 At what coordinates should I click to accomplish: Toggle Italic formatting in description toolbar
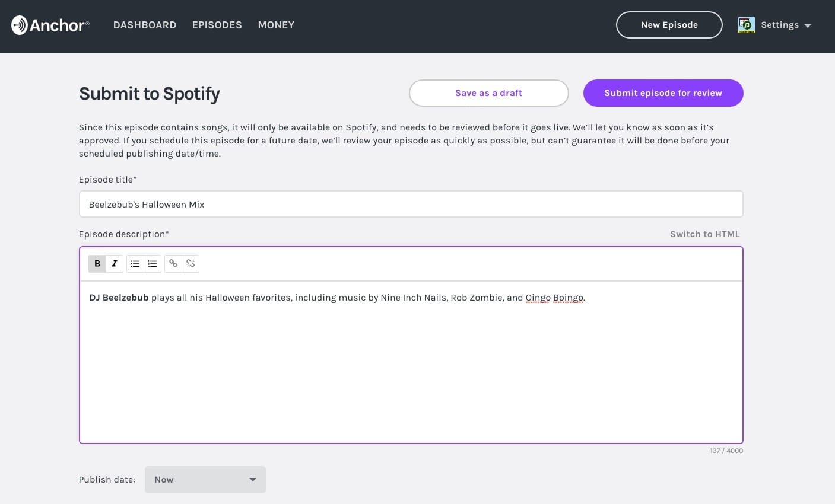click(x=115, y=264)
